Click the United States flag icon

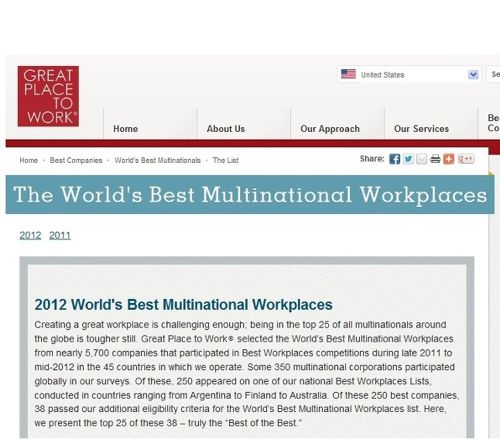(x=348, y=74)
